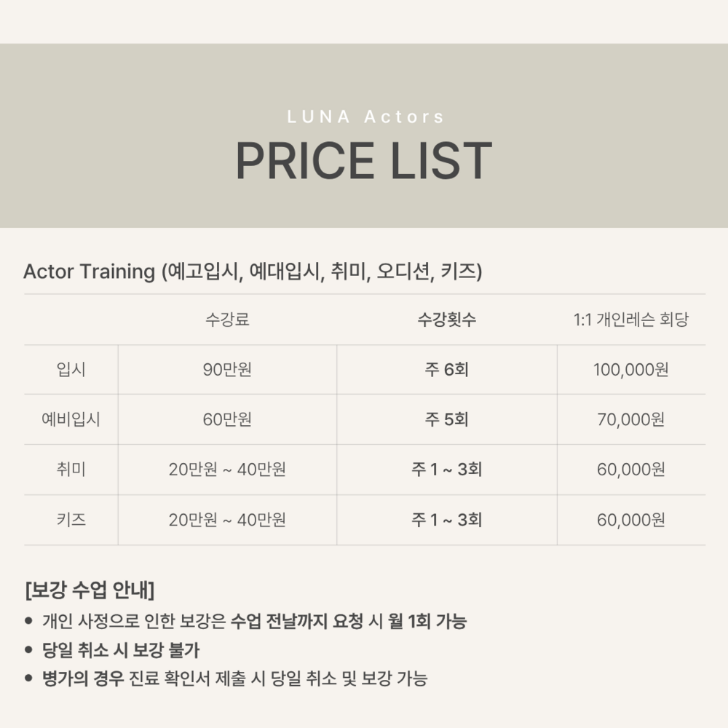Image resolution: width=728 pixels, height=728 pixels.
Task: Click the 당일 취소 시 보강 불가 bullet
Action: pos(121,650)
